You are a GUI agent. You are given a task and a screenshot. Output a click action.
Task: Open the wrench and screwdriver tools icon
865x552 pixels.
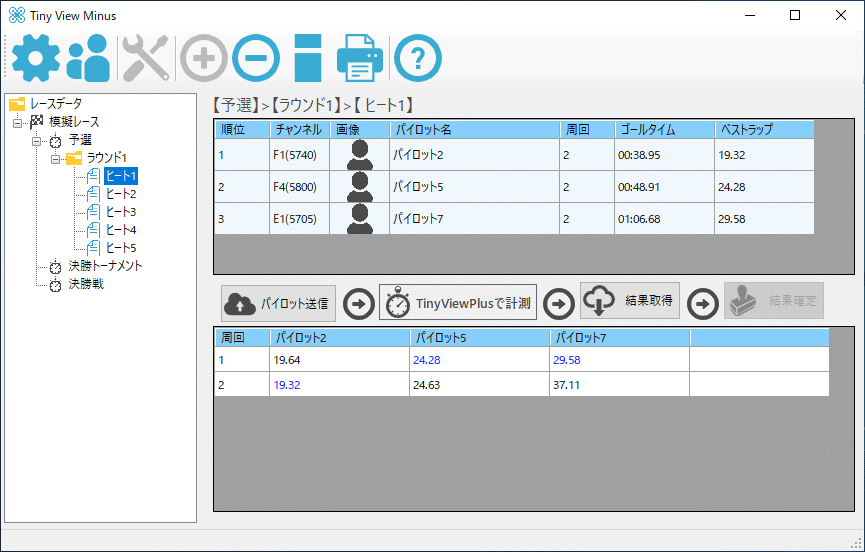tap(146, 58)
